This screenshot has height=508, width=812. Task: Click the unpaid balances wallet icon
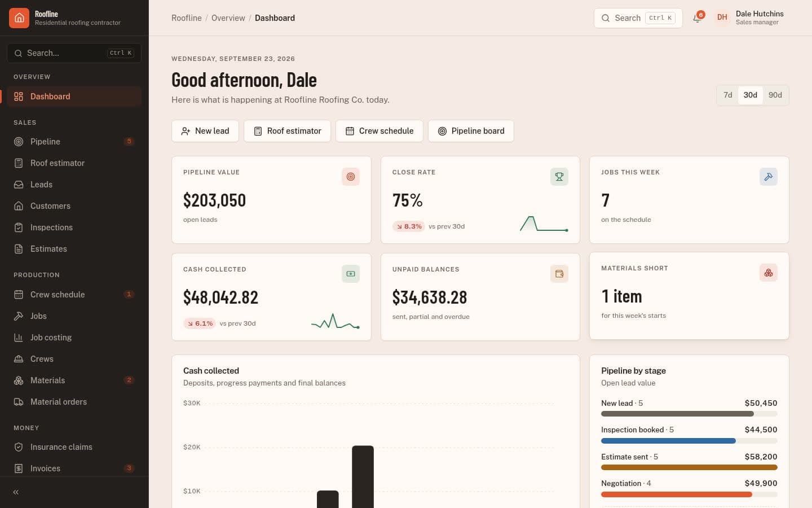click(559, 274)
